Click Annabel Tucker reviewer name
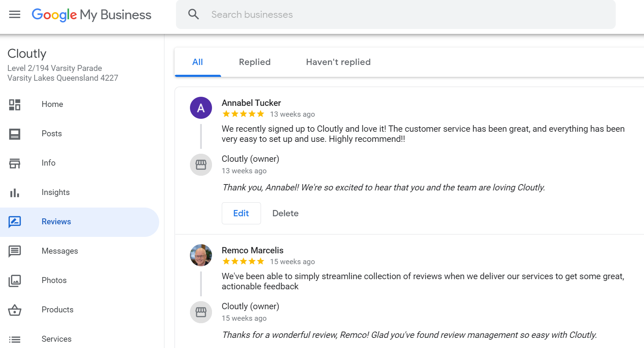The image size is (644, 348). [251, 103]
